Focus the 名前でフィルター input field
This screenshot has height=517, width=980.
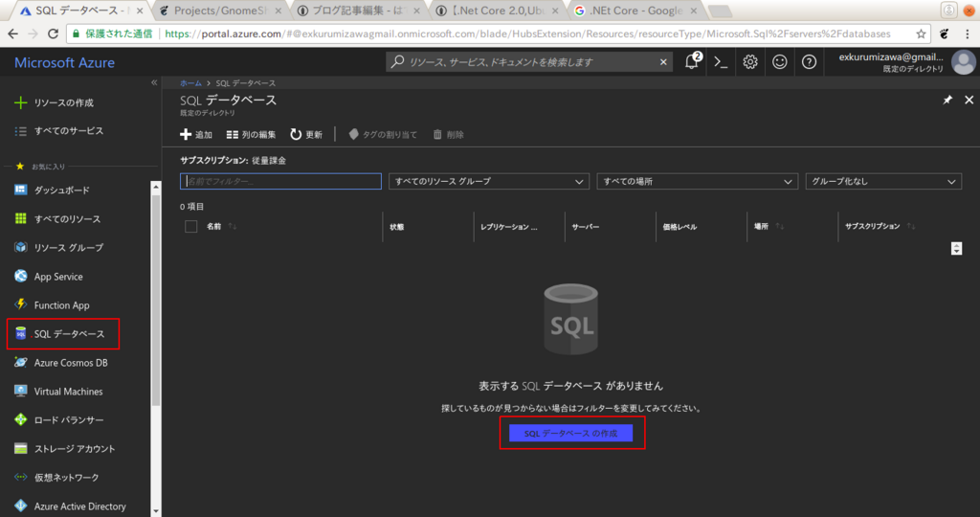pyautogui.click(x=280, y=181)
